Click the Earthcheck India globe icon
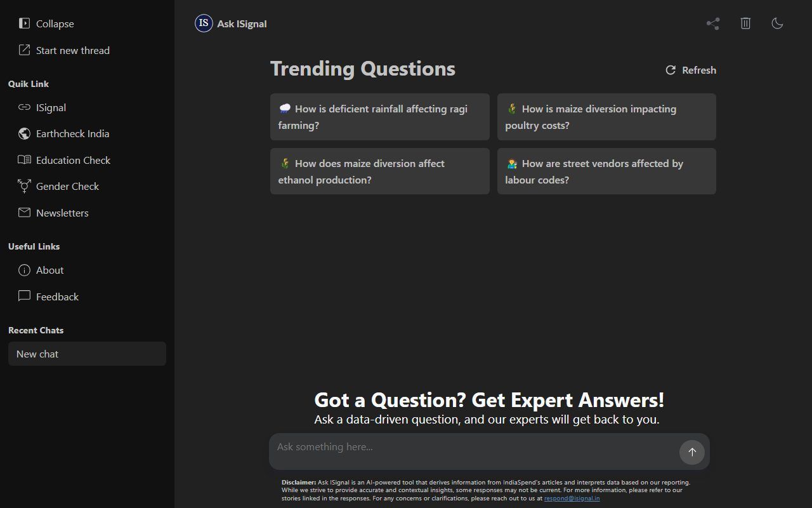This screenshot has height=508, width=812. tap(24, 133)
